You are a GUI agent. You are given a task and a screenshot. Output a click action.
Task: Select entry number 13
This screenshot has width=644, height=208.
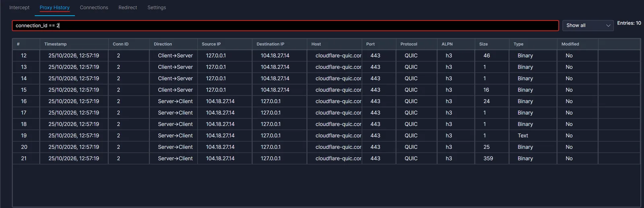pos(326,67)
